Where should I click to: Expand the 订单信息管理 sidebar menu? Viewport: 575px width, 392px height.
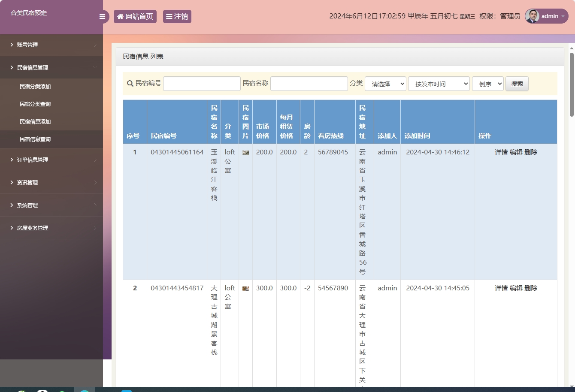51,160
